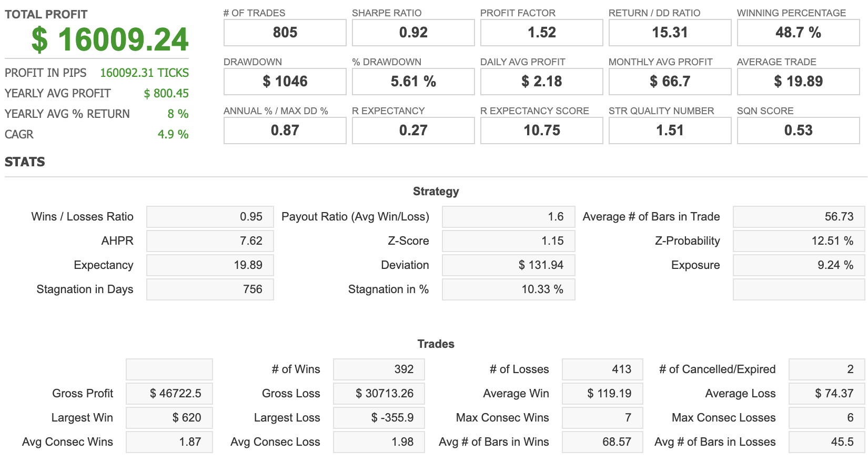Click the Max Consec Wins field
Screen dimensions: 868x461
point(602,418)
